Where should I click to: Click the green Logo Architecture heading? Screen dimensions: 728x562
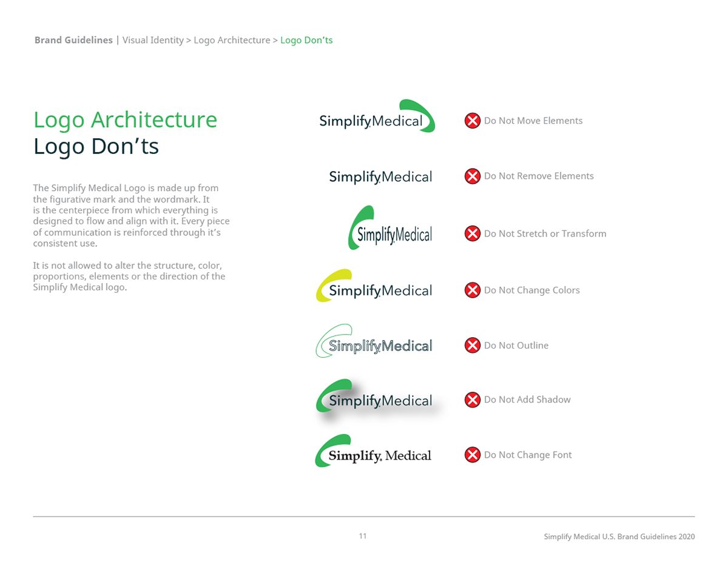coord(125,119)
